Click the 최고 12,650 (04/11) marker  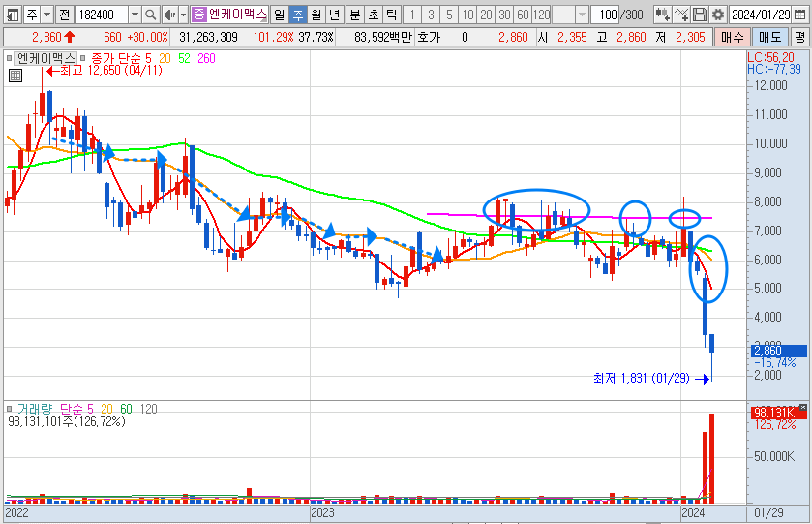click(105, 71)
